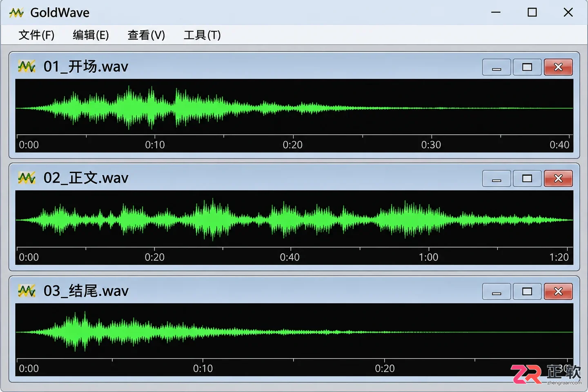Minimize the 03_结尾.wav window
Viewport: 588px width, 392px height.
pyautogui.click(x=497, y=292)
